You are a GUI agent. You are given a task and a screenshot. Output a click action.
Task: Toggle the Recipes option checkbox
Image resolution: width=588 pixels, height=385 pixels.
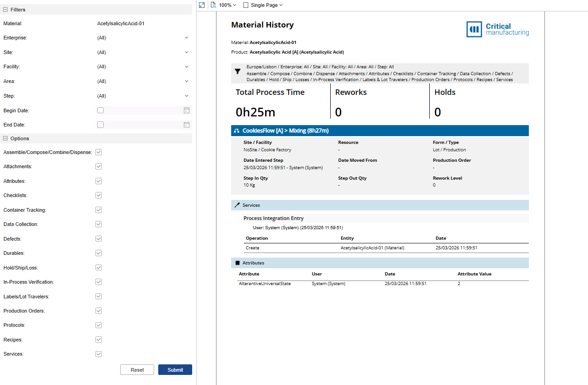[99, 340]
